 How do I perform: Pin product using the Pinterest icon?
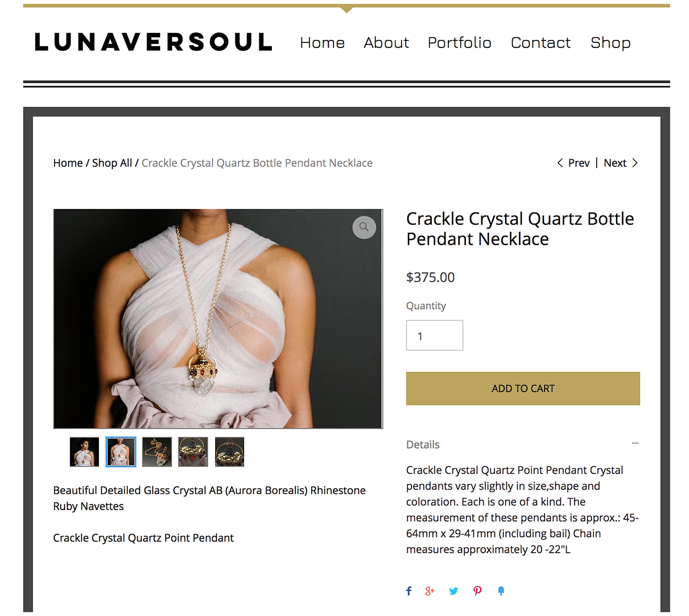[x=477, y=591]
